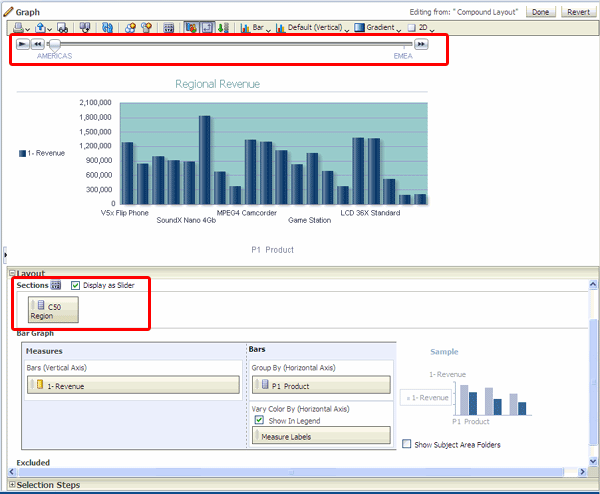Uncheck Show In Legend checkbox

pyautogui.click(x=259, y=420)
